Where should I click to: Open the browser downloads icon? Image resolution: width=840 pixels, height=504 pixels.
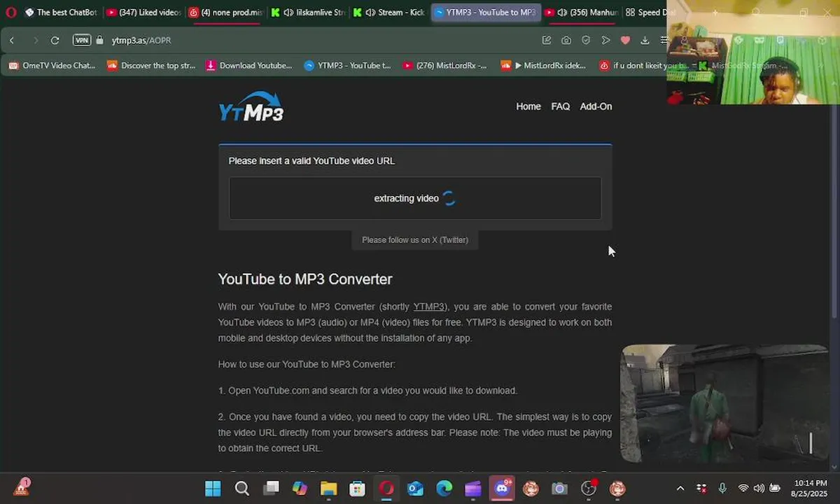coord(645,40)
